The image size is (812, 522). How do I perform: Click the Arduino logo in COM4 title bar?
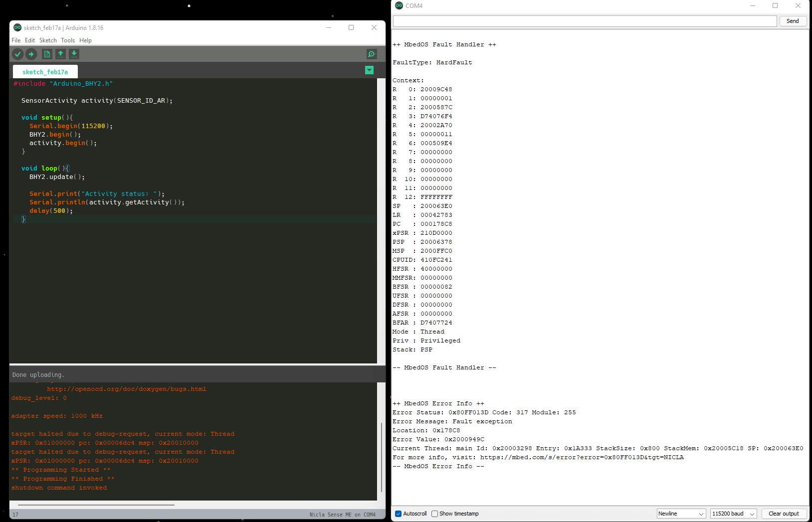click(x=399, y=5)
